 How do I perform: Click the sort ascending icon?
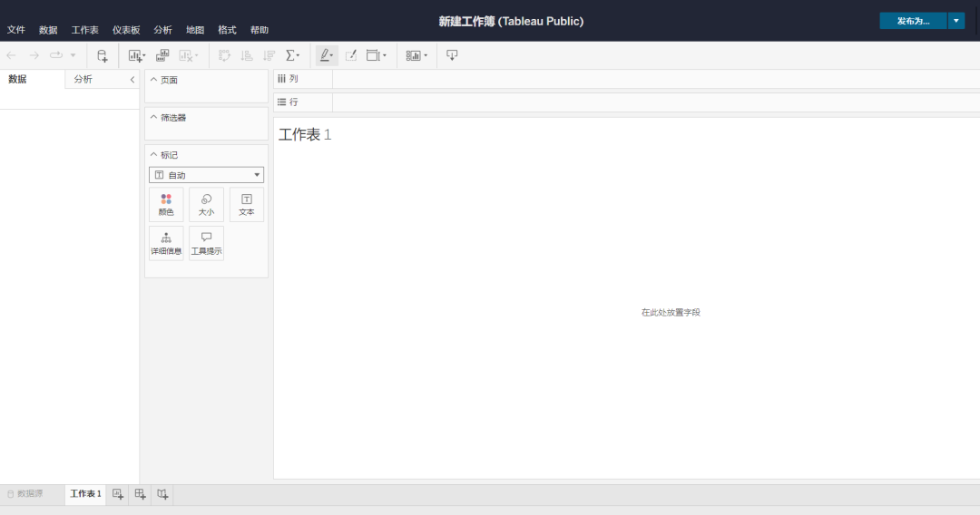[247, 55]
